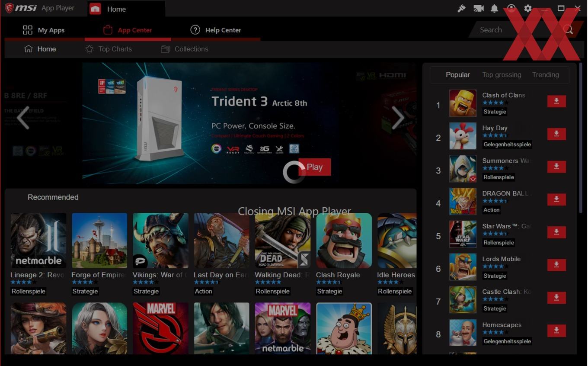The height and width of the screenshot is (366, 588).
Task: Download Castle Clash
Action: (556, 298)
